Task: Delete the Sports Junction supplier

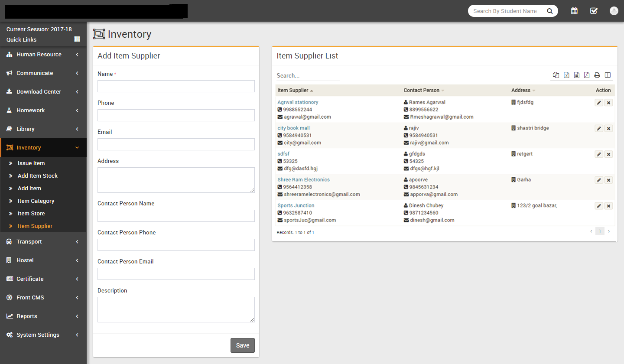Action: [x=608, y=206]
